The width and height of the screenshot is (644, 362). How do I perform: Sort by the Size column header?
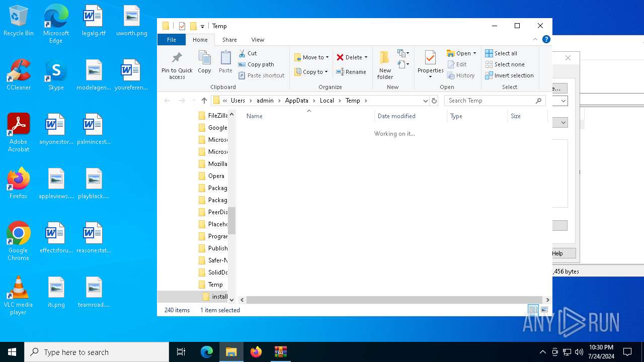coord(527,116)
